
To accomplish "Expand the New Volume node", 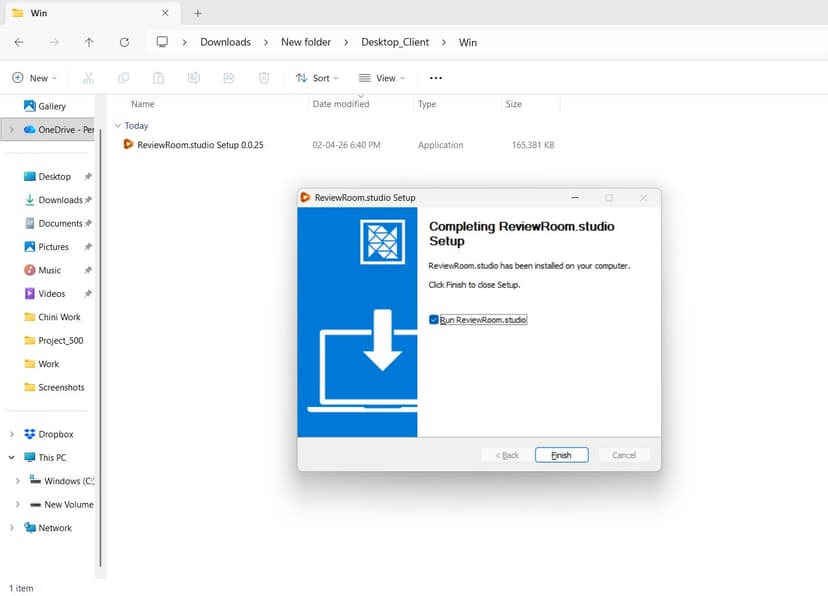I will pos(17,505).
